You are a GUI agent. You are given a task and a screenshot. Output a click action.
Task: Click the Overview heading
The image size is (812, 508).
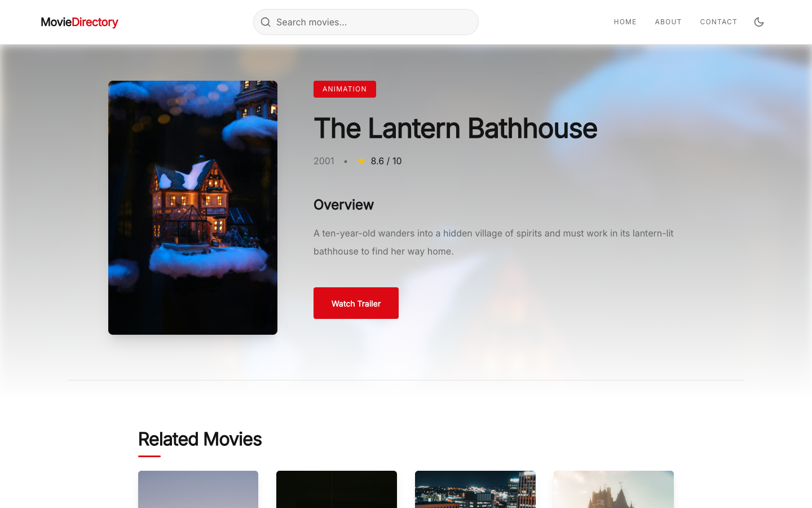pyautogui.click(x=343, y=205)
